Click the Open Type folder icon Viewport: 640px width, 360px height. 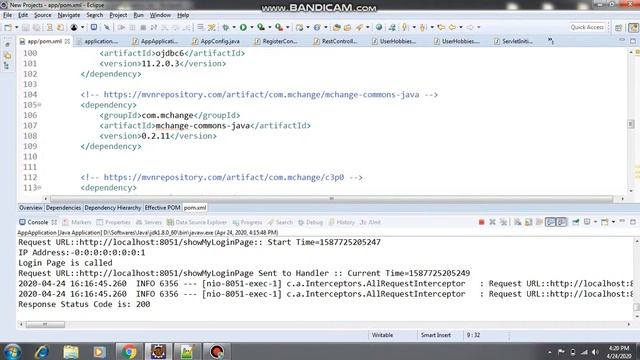(337, 27)
